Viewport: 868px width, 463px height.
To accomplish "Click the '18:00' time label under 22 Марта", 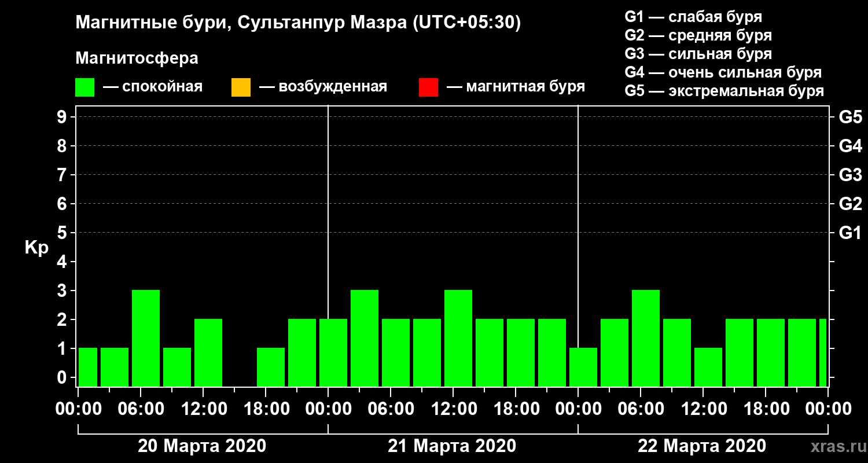I will tap(766, 409).
